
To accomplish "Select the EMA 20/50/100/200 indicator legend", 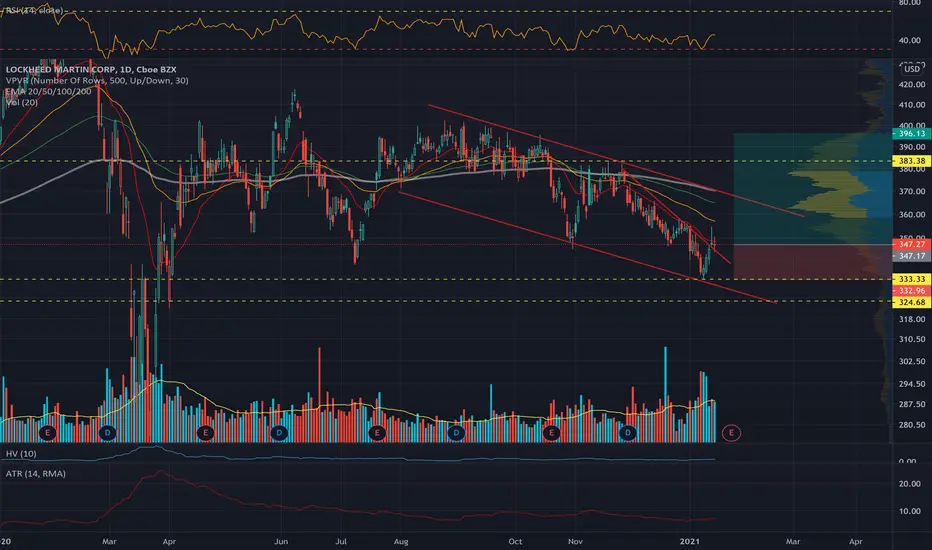I will tap(49, 92).
